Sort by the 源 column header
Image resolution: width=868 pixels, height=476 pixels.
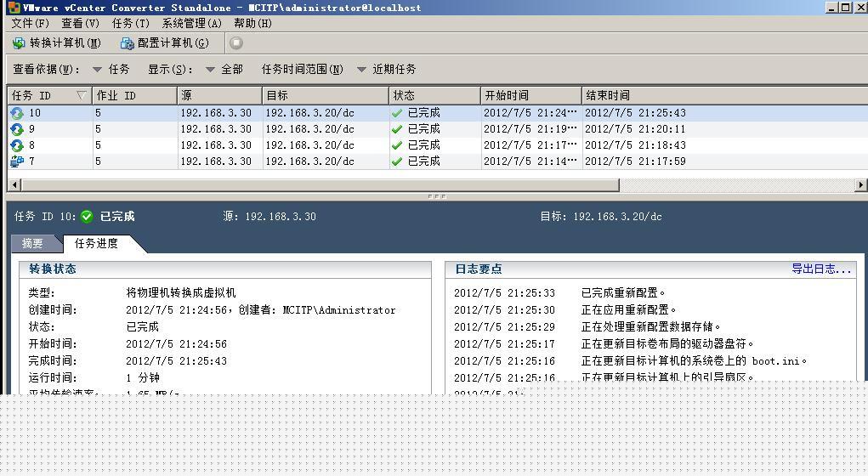click(x=220, y=95)
